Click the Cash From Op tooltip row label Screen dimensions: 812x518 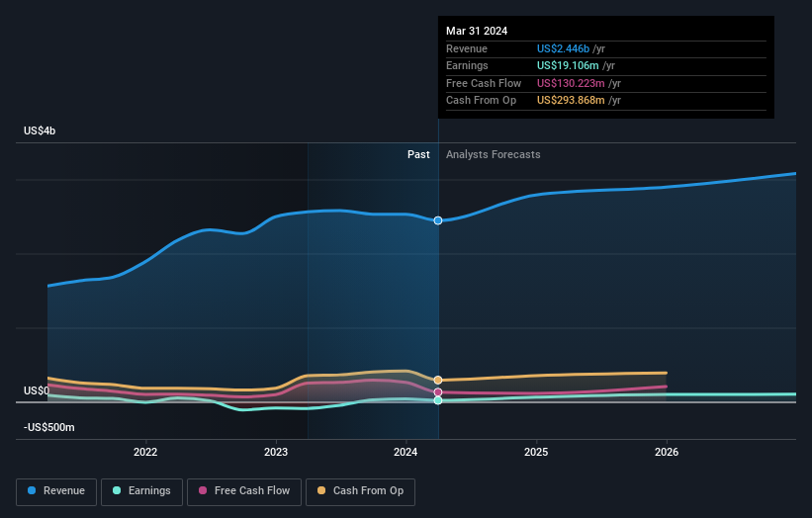(481, 101)
